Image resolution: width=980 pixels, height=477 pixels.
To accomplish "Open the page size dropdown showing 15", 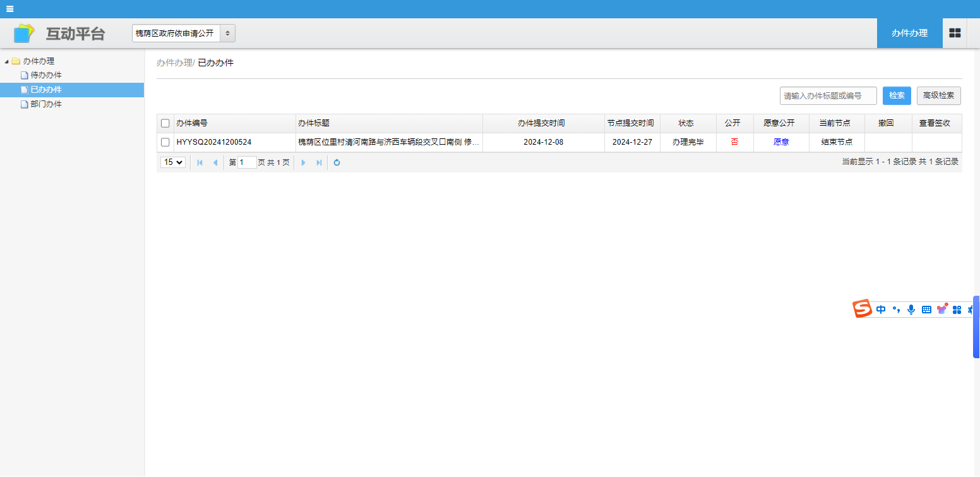I will click(173, 162).
